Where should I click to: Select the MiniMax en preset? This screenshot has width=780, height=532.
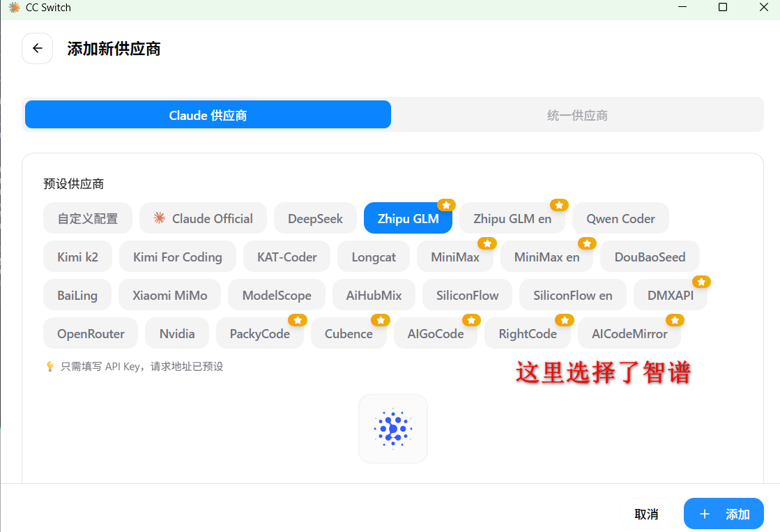tap(546, 257)
